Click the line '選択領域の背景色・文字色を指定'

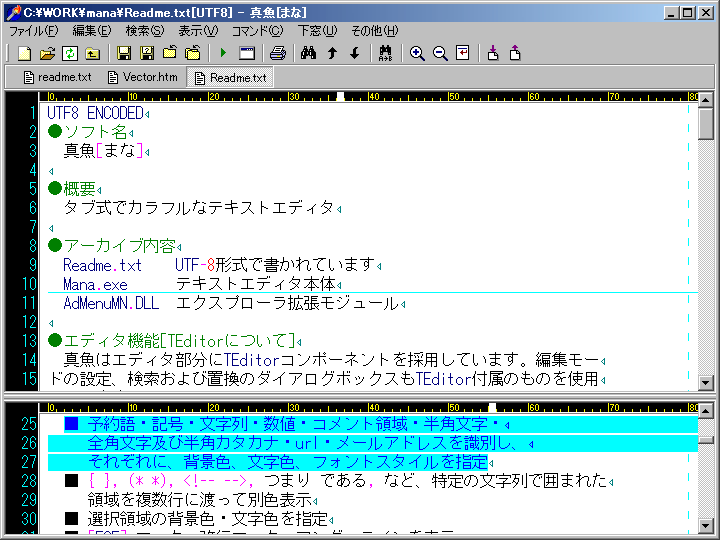pos(208,519)
